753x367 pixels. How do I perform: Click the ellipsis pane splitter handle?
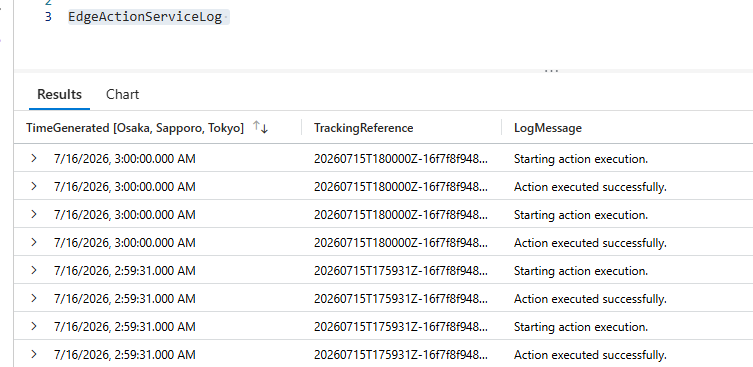(551, 71)
